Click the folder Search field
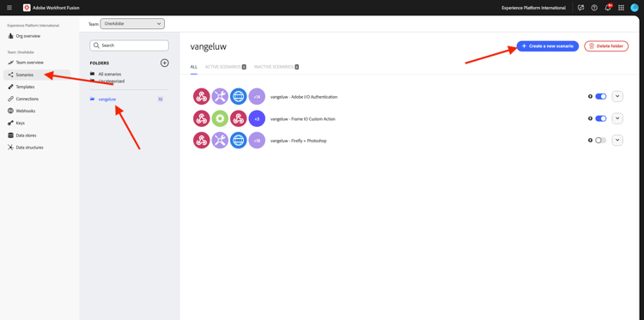 129,45
